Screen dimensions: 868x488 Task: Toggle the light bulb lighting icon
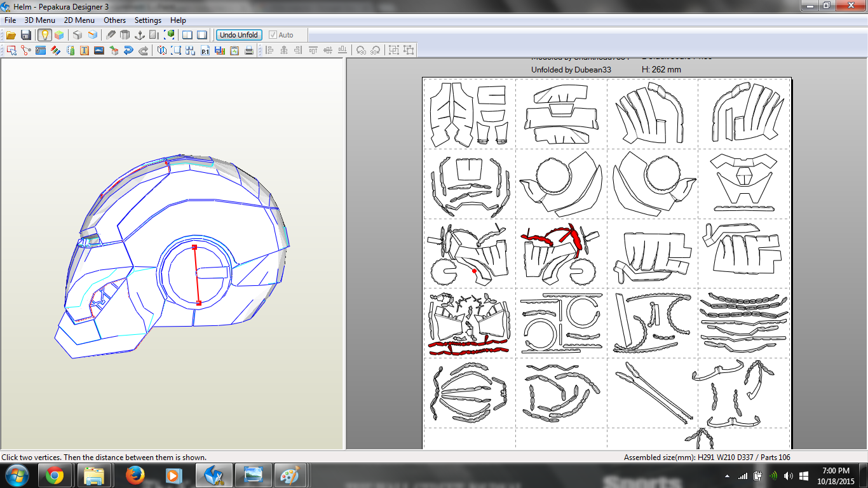point(44,35)
